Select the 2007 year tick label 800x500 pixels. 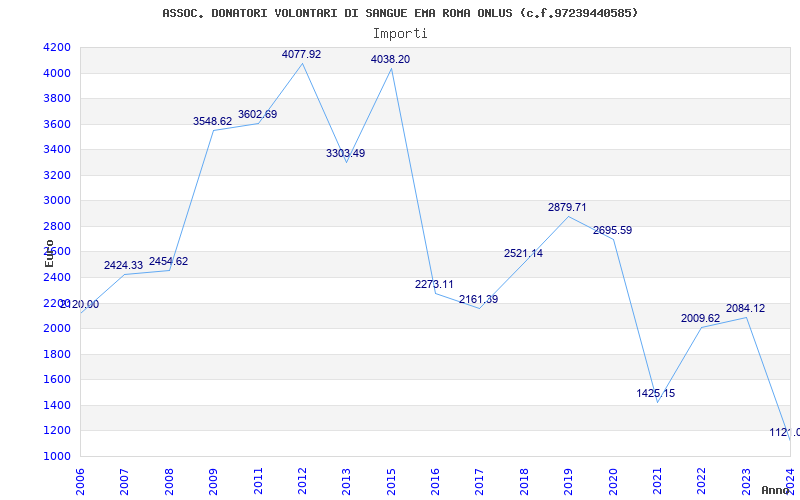point(124,481)
